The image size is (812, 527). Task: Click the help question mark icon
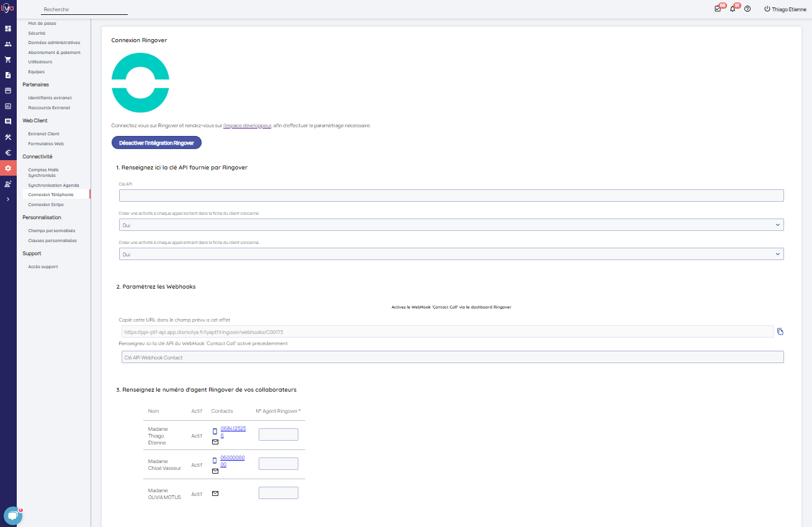tap(747, 9)
